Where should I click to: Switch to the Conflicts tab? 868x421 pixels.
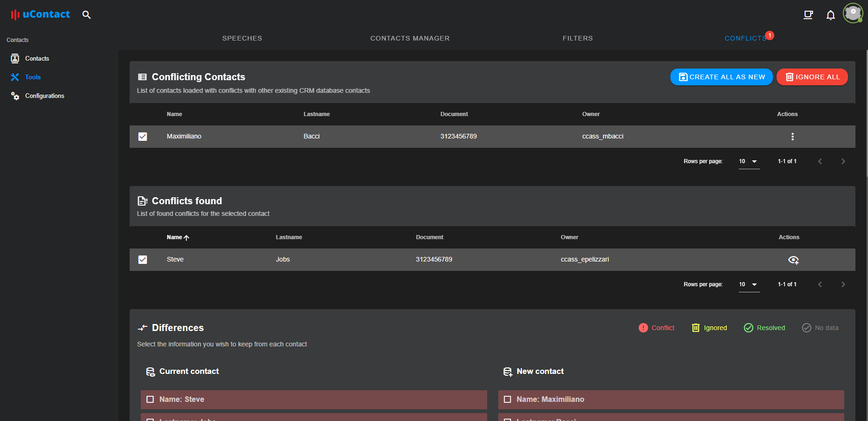[x=745, y=38]
